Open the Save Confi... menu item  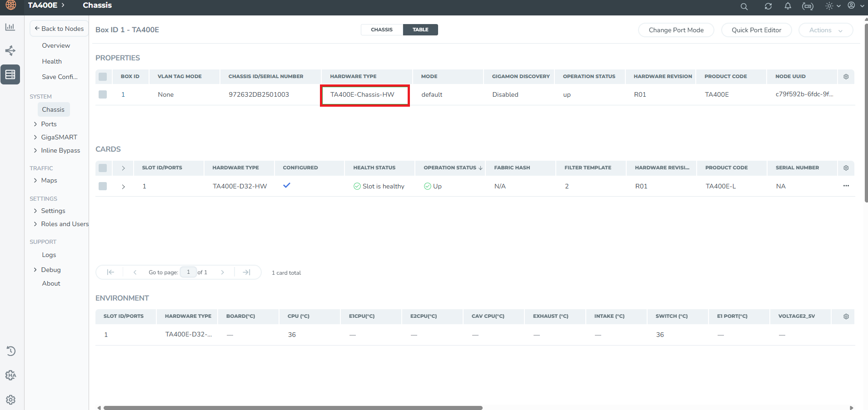click(x=60, y=77)
